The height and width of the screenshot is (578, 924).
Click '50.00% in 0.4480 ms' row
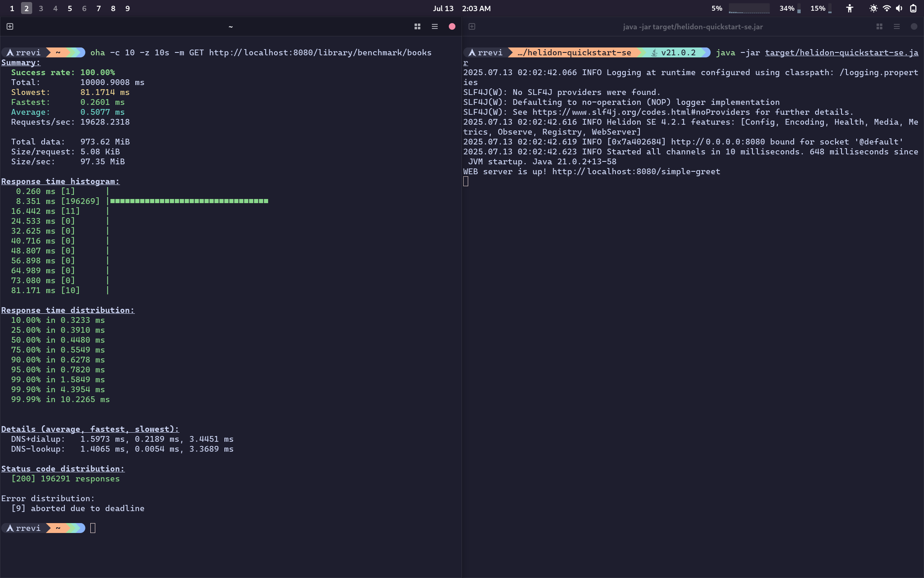(58, 340)
